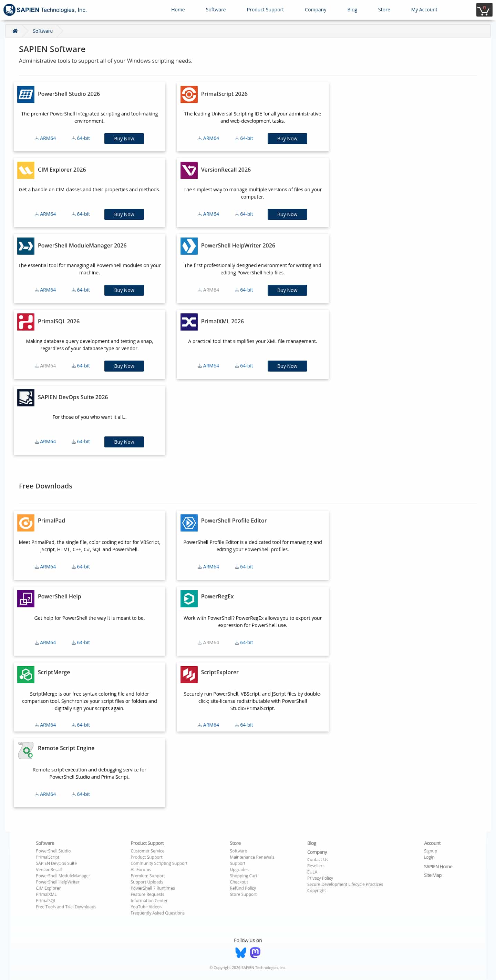Buy PrimalSQL 2026 now
This screenshot has width=496, height=980.
(124, 366)
